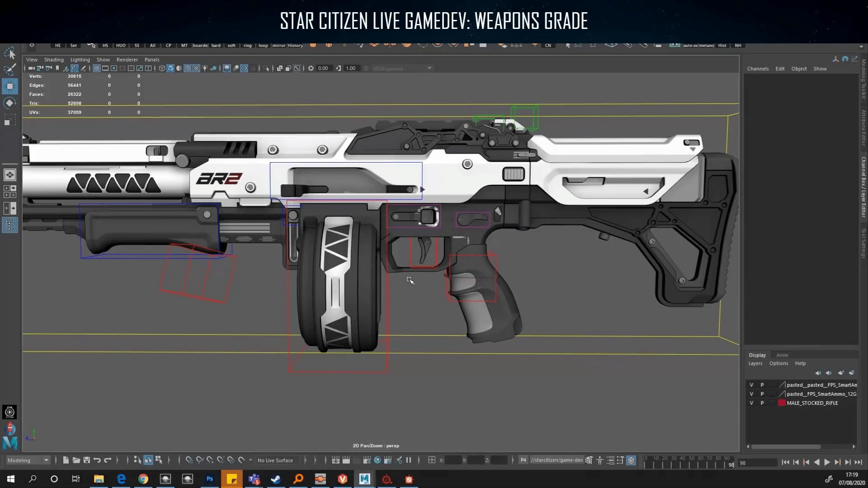Image resolution: width=868 pixels, height=488 pixels.
Task: Open the No Live Surface dropdown
Action: 276,460
